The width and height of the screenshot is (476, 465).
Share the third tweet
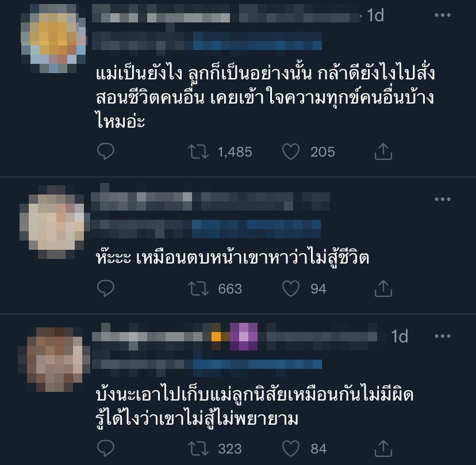(383, 448)
